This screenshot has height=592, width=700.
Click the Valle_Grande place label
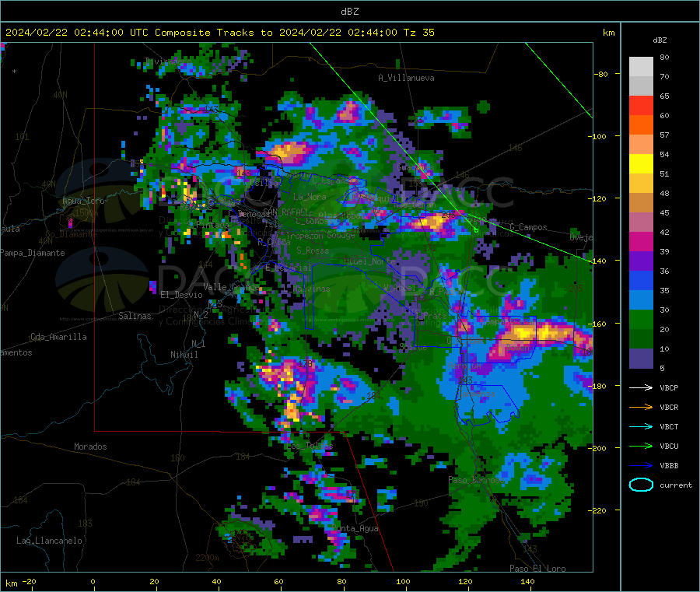231,287
